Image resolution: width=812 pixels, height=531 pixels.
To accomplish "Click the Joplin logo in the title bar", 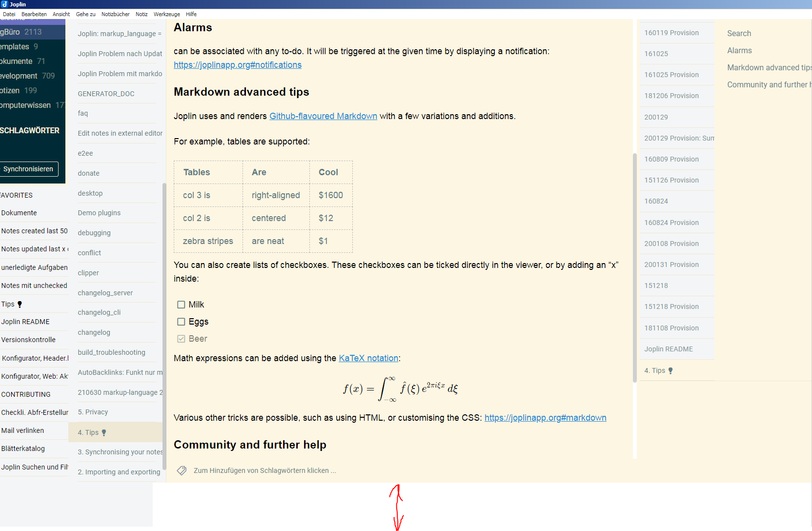I will tap(4, 4).
